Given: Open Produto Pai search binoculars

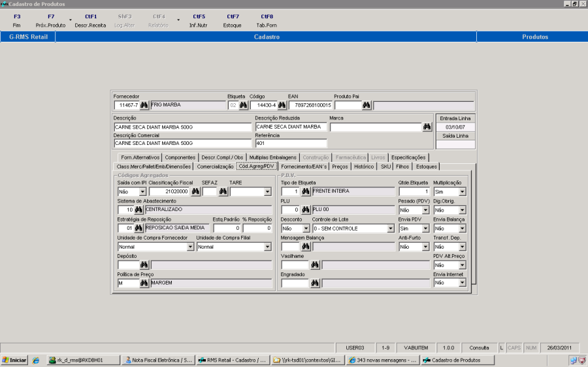Looking at the screenshot, I should click(367, 105).
